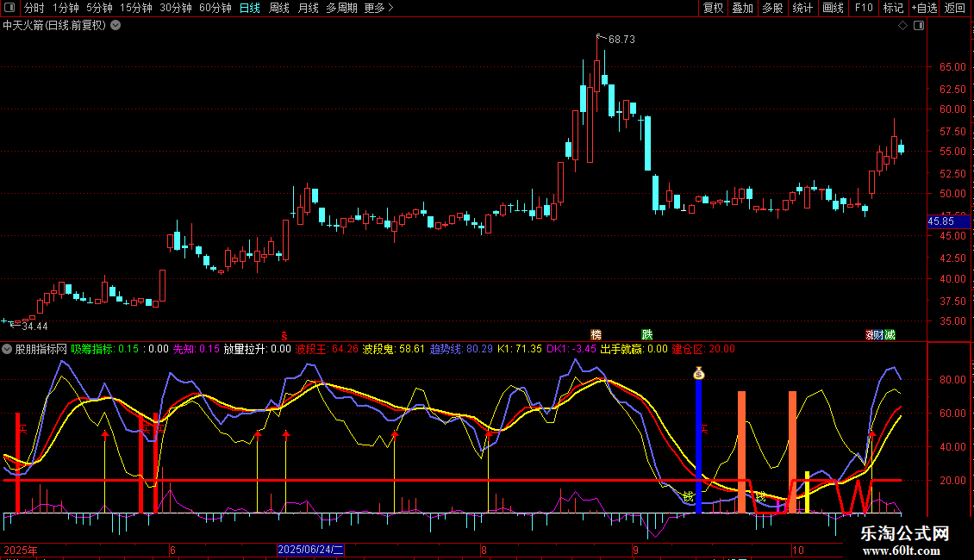Switch to 60分钟 chart period
Image resolution: width=974 pixels, height=560 pixels.
pos(215,8)
